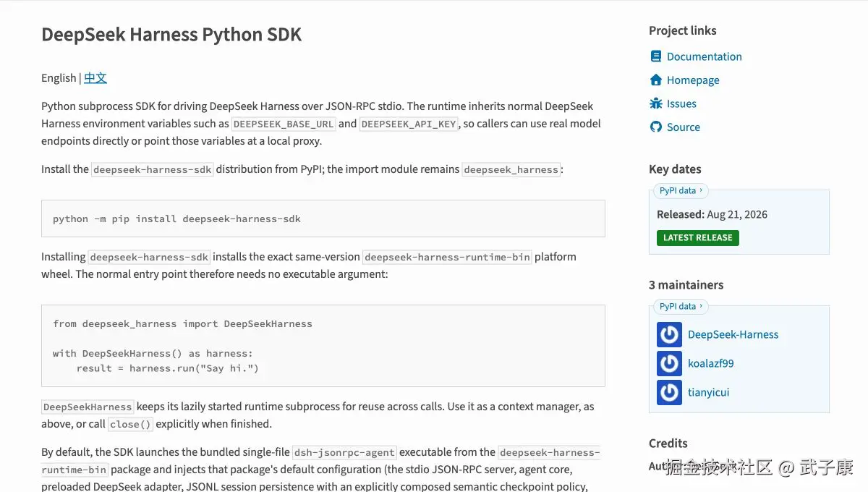
Task: Open the Documentation book icon
Action: [656, 56]
